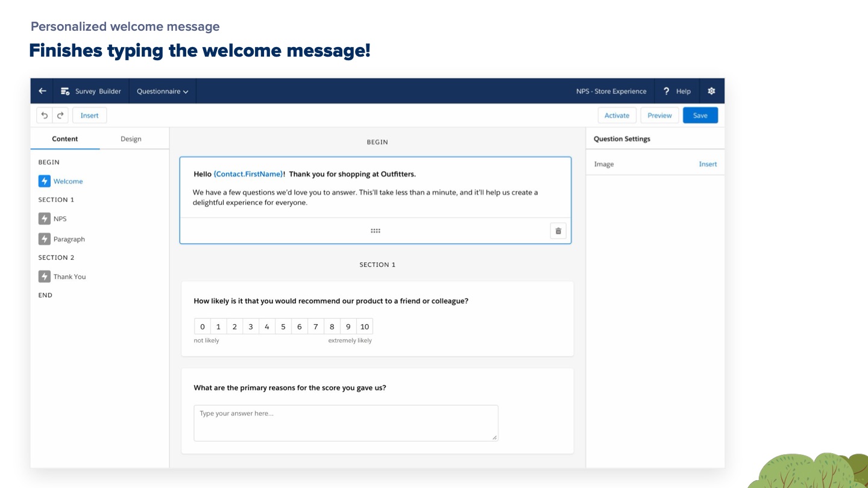Click the Save button
Screen dimensions: 868x488
(700, 115)
